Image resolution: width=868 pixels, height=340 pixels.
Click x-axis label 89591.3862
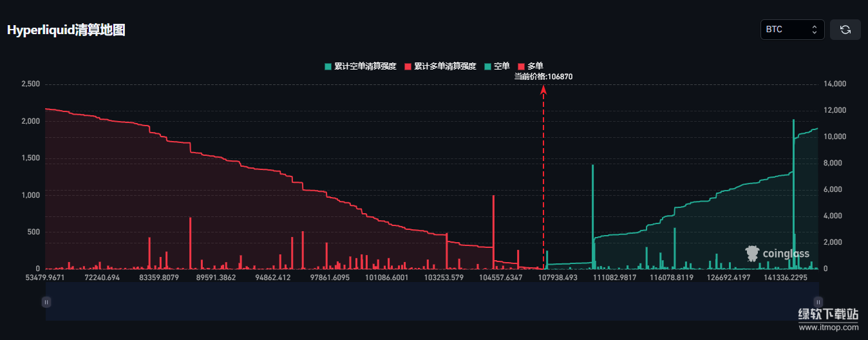tap(216, 278)
